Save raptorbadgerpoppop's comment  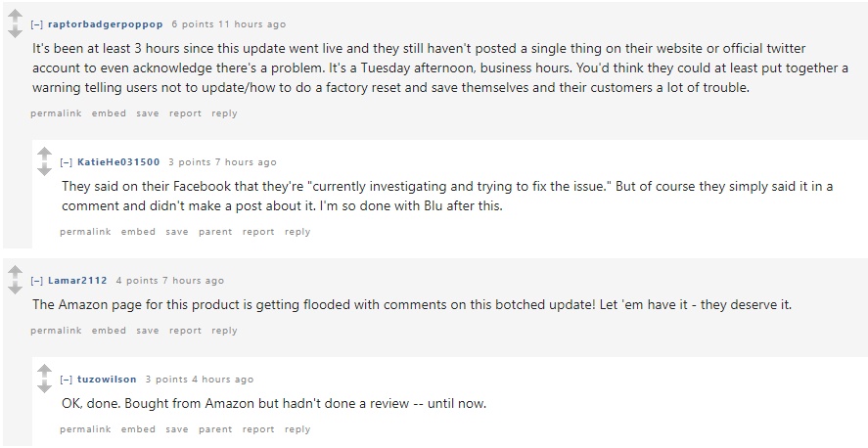[147, 113]
